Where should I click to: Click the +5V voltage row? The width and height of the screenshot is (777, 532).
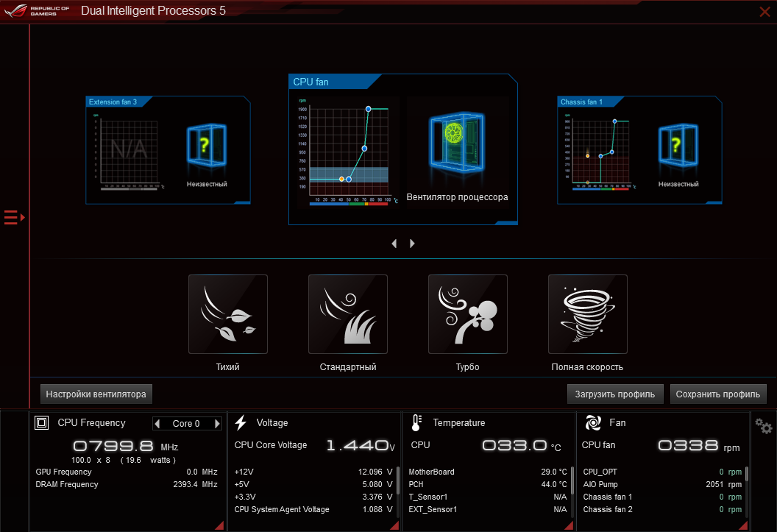313,484
